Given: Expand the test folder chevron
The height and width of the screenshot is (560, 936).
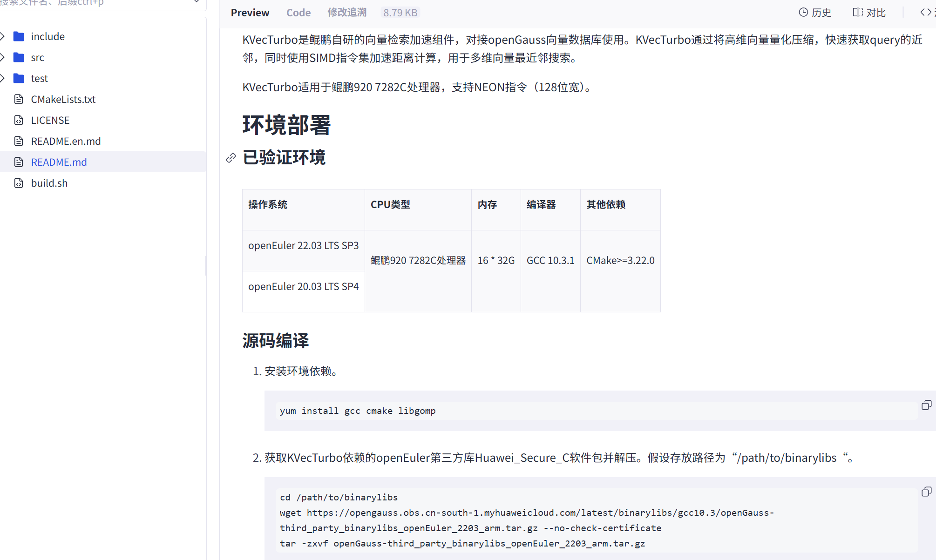Looking at the screenshot, I should tap(3, 78).
